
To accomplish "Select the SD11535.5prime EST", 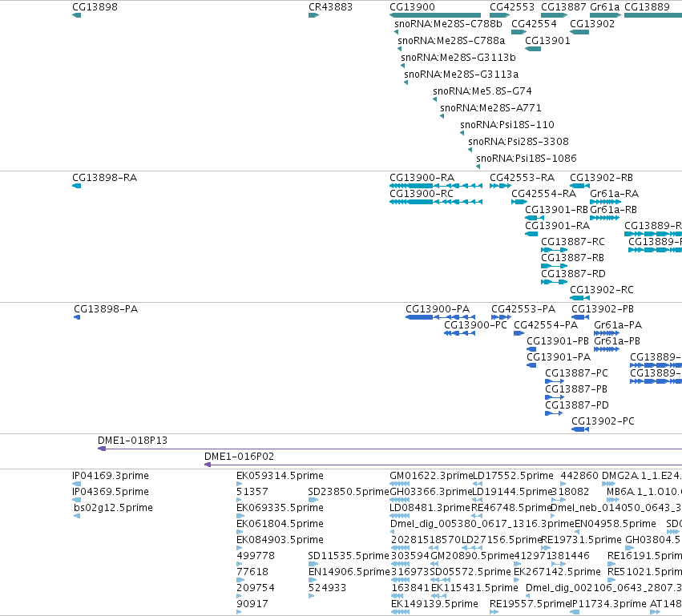I will pyautogui.click(x=313, y=564).
